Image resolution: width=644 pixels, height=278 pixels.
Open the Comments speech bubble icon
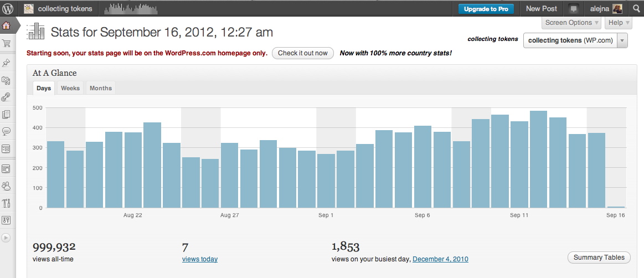[x=7, y=131]
